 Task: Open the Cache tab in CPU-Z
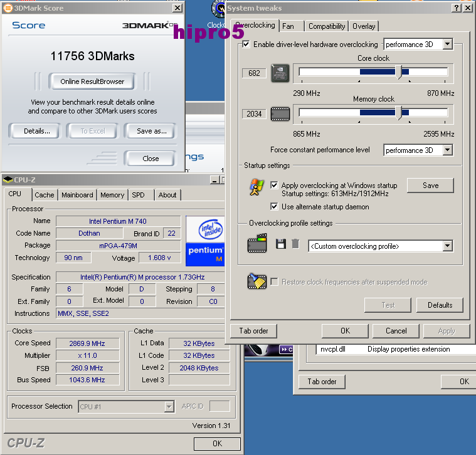click(45, 195)
